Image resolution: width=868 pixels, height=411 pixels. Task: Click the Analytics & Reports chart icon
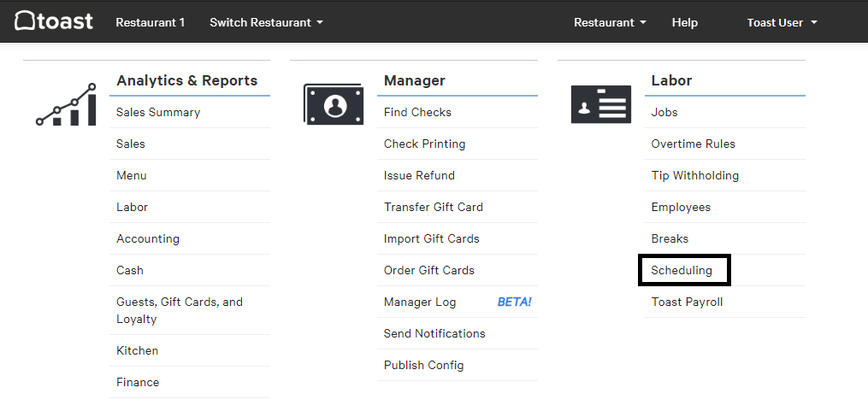click(x=66, y=104)
